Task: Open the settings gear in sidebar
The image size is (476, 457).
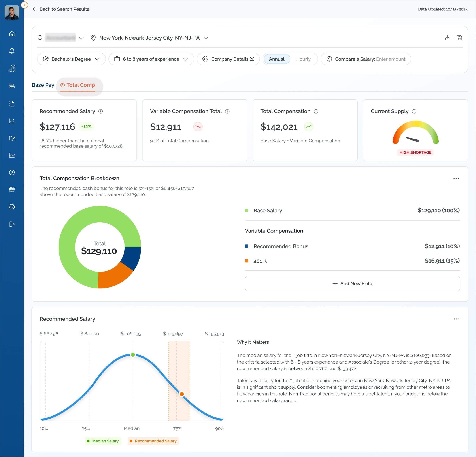Action: tap(12, 207)
